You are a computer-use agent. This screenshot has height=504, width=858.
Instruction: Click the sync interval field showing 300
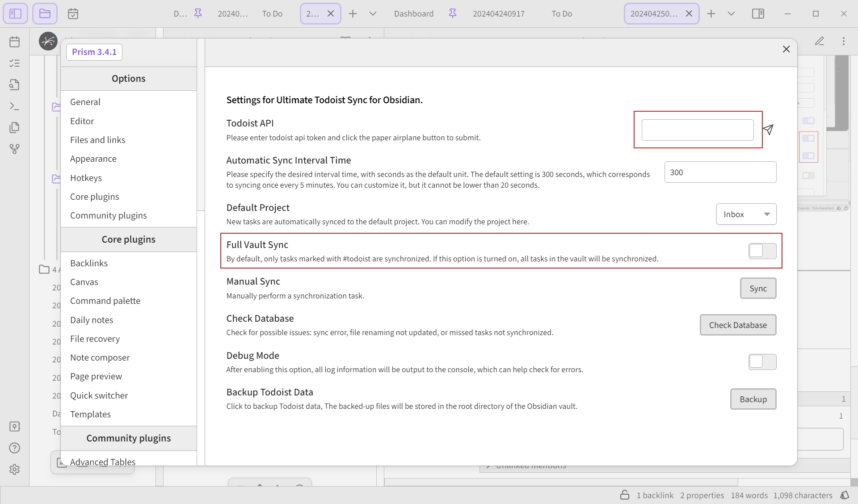720,172
